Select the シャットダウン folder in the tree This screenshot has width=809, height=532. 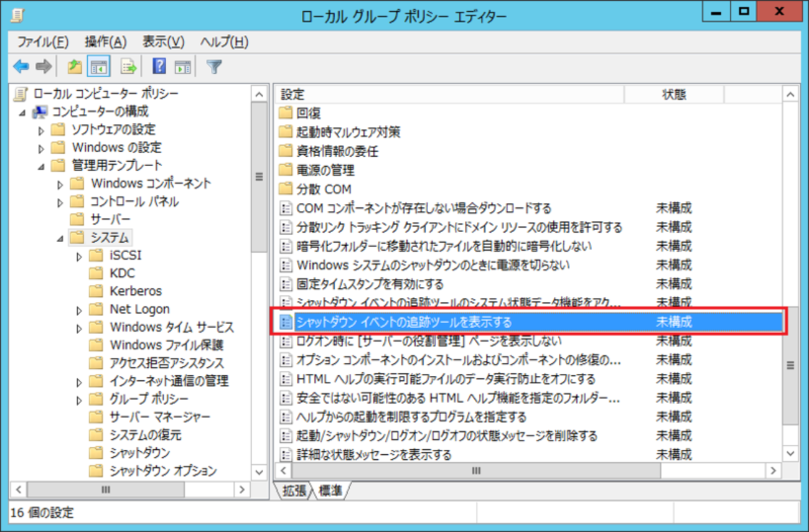click(x=139, y=453)
